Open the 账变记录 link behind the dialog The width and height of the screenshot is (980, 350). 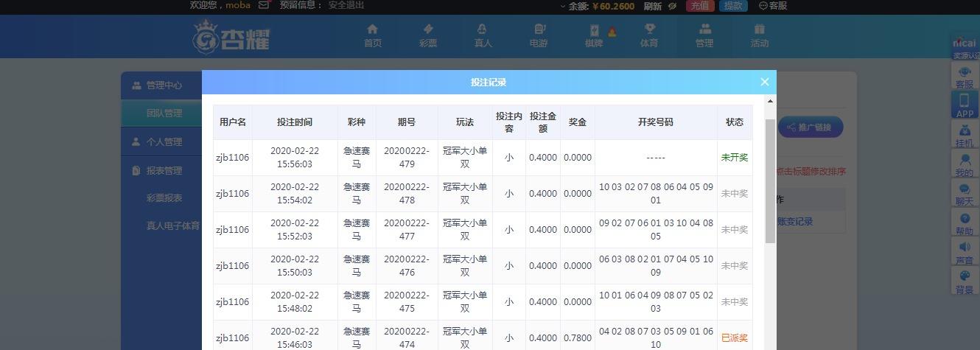pyautogui.click(x=795, y=221)
